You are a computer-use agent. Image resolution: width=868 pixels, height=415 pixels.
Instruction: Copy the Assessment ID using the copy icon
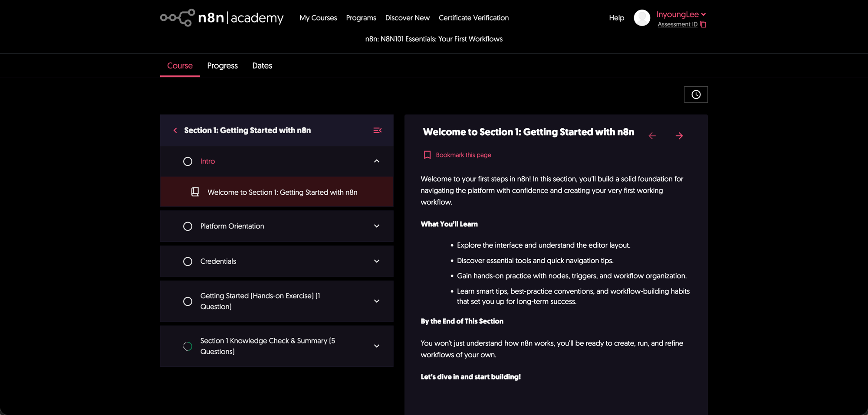(704, 24)
